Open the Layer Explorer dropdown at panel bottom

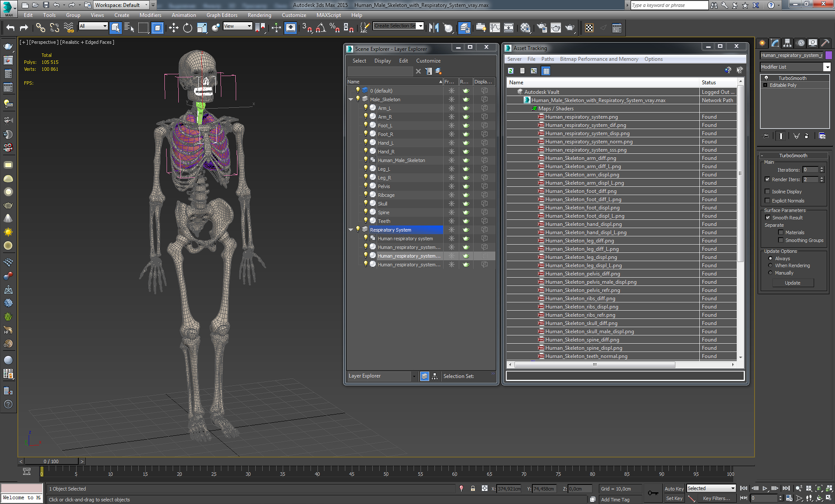(x=414, y=376)
